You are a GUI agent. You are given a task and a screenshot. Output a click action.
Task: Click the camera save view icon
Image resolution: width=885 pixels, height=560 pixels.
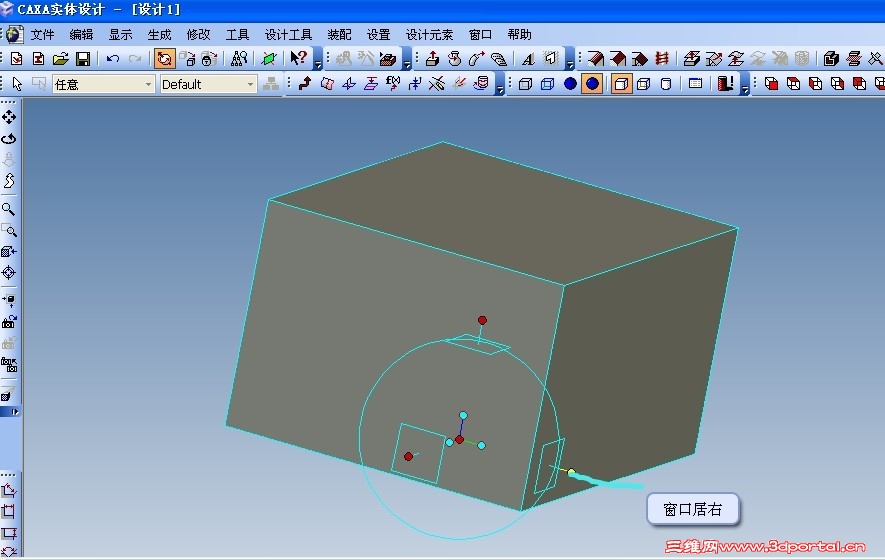pos(8,322)
